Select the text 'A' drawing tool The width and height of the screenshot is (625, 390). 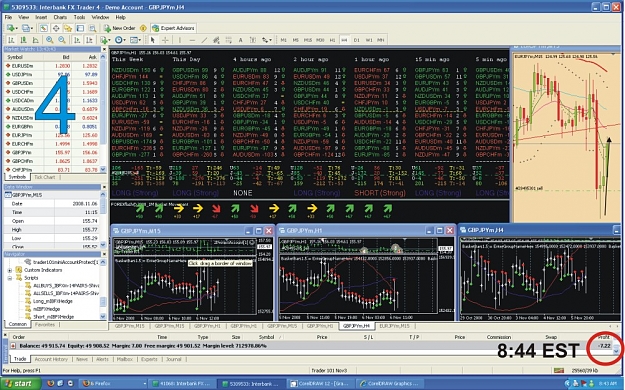point(240,40)
